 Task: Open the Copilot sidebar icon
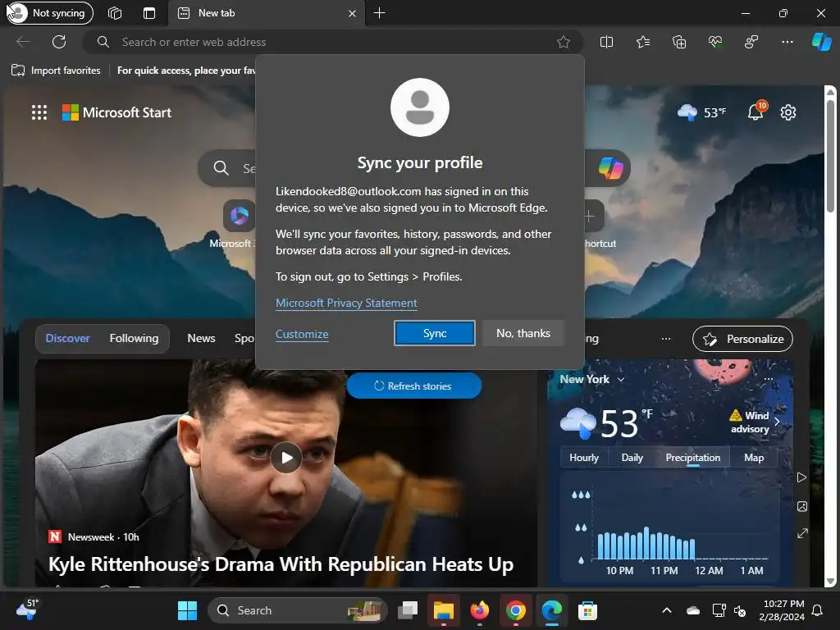pyautogui.click(x=821, y=42)
